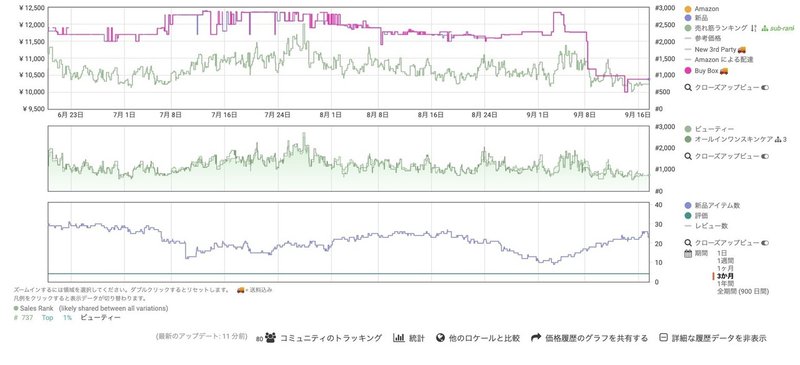Toggle the New 3rd Party series

coord(715,50)
